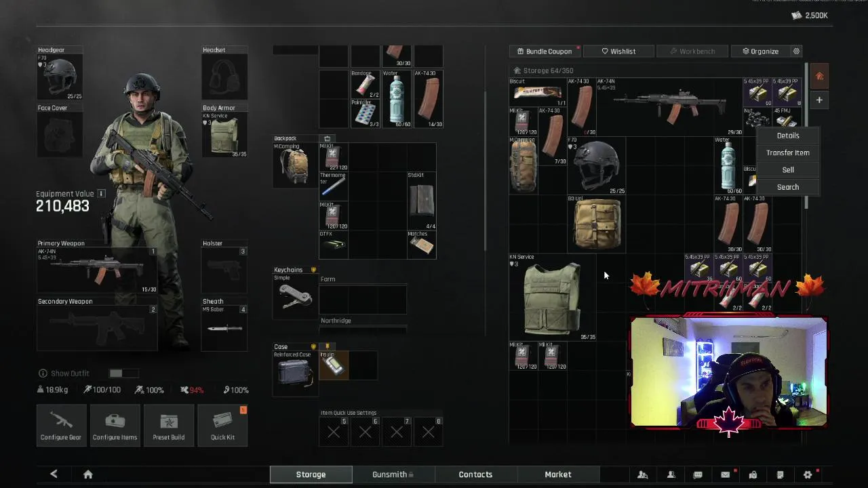
Task: Click the info icon beside Show Outfit
Action: (43, 373)
